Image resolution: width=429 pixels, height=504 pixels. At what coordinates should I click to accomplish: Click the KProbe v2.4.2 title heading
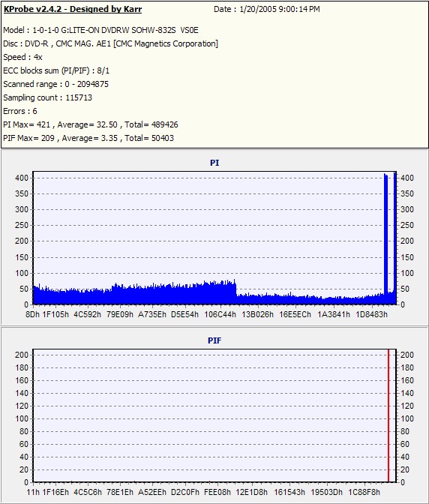click(73, 9)
